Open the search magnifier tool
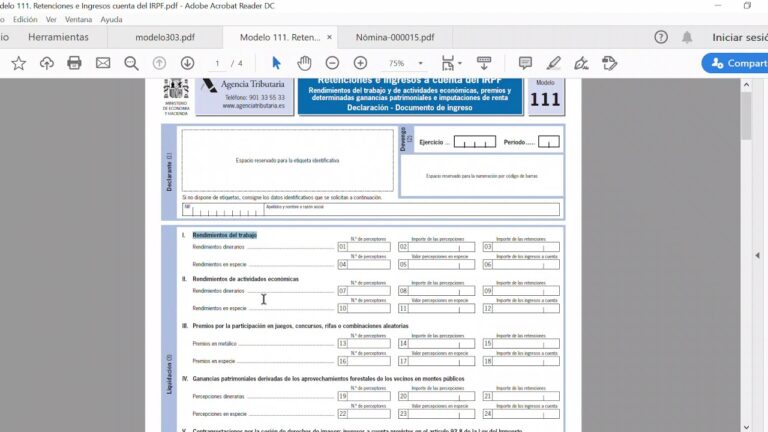The width and height of the screenshot is (768, 432). click(x=131, y=63)
